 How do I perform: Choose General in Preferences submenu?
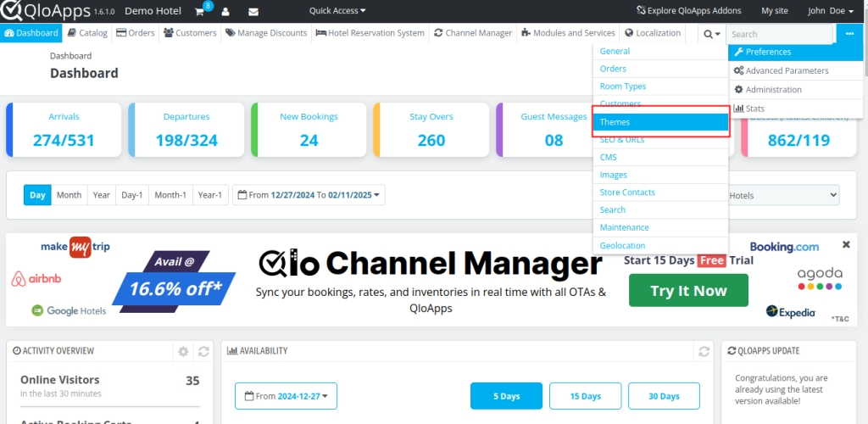660,51
